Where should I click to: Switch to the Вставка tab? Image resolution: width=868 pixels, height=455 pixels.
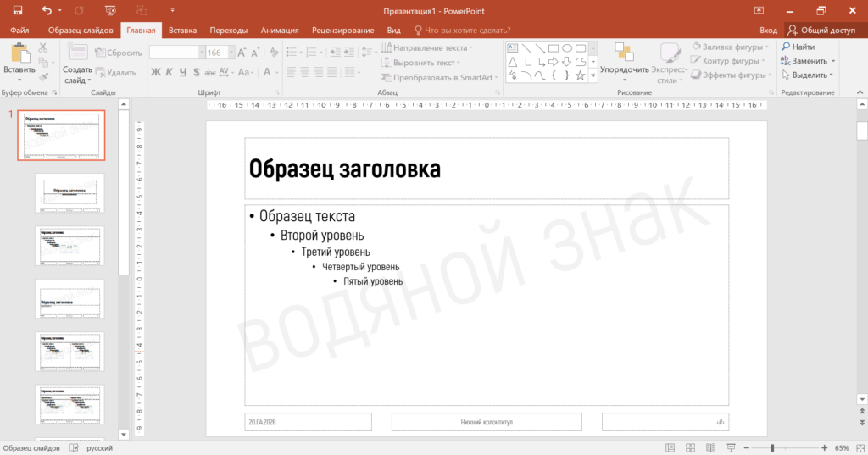tap(183, 30)
